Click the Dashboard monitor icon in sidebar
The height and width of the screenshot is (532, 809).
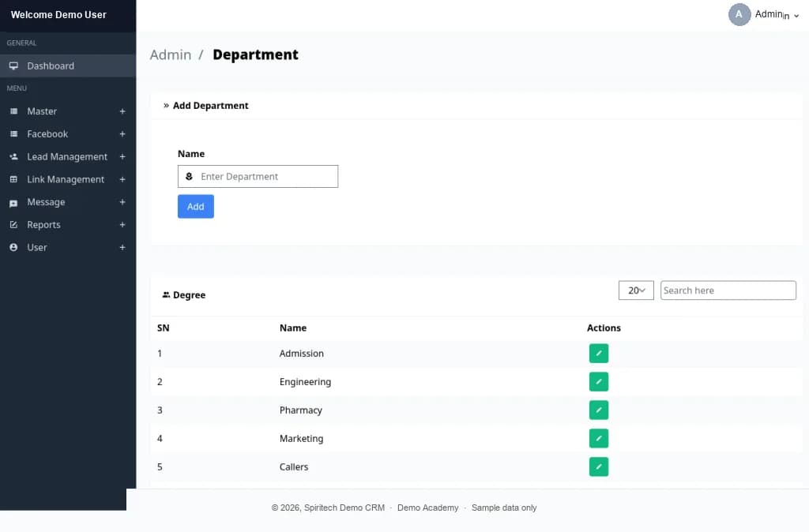tap(14, 66)
